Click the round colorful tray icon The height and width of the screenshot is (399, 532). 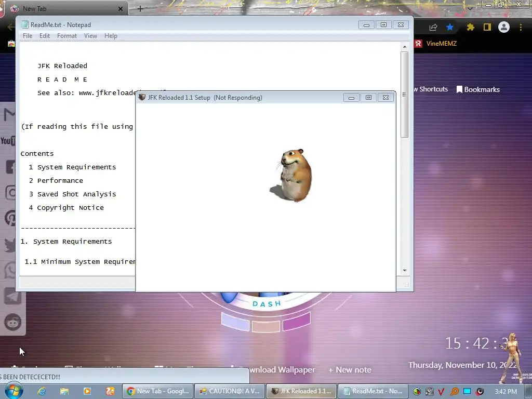point(417,392)
